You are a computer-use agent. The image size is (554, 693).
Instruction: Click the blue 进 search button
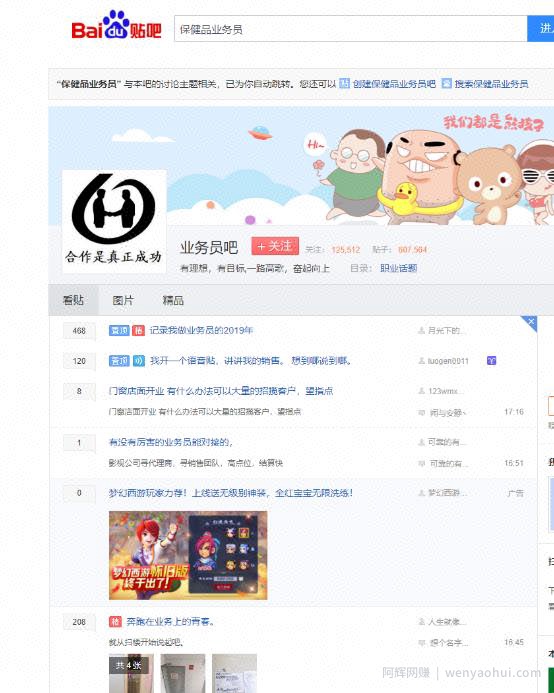pos(541,29)
